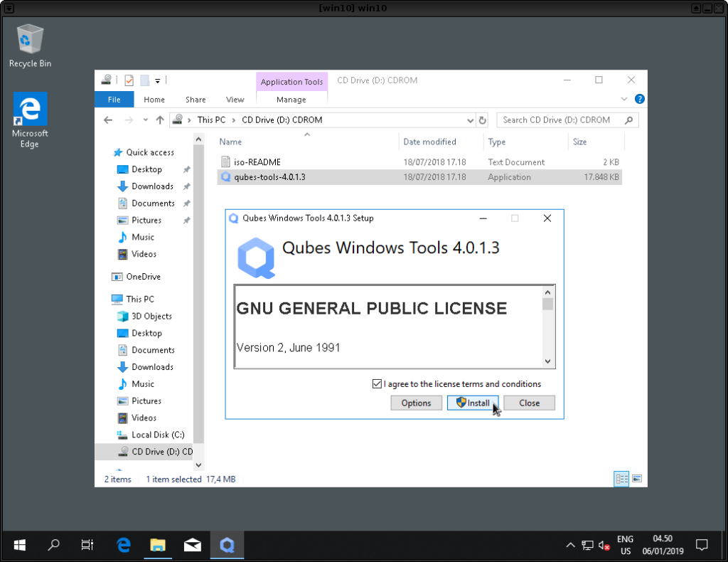Open Action Center notifications icon

coord(702,545)
